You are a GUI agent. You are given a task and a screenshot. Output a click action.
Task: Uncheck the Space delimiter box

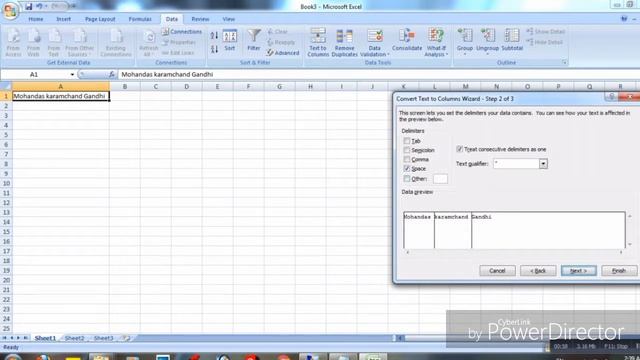407,168
